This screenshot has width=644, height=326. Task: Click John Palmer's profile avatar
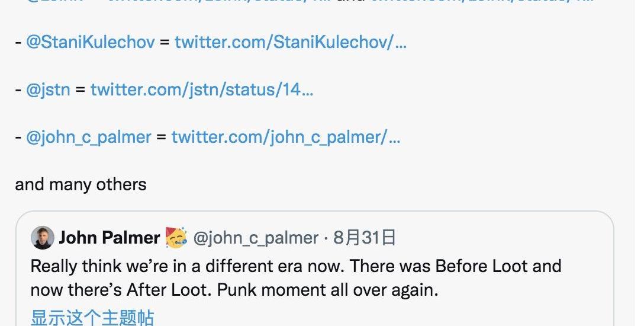(x=43, y=238)
